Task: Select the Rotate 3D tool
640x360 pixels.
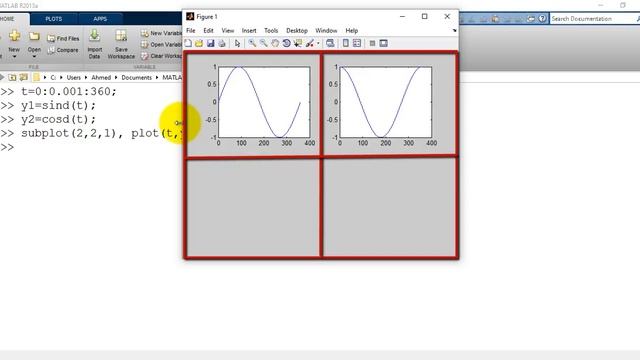Action: (287, 43)
